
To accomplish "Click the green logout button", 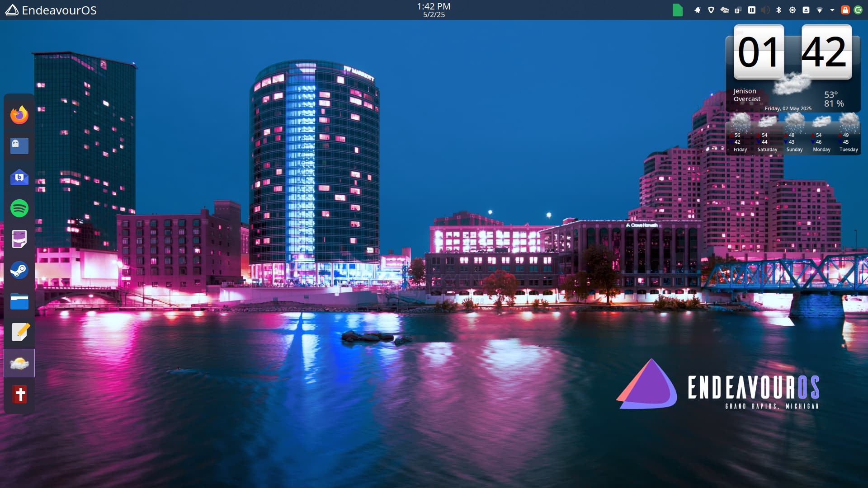I will (858, 10).
